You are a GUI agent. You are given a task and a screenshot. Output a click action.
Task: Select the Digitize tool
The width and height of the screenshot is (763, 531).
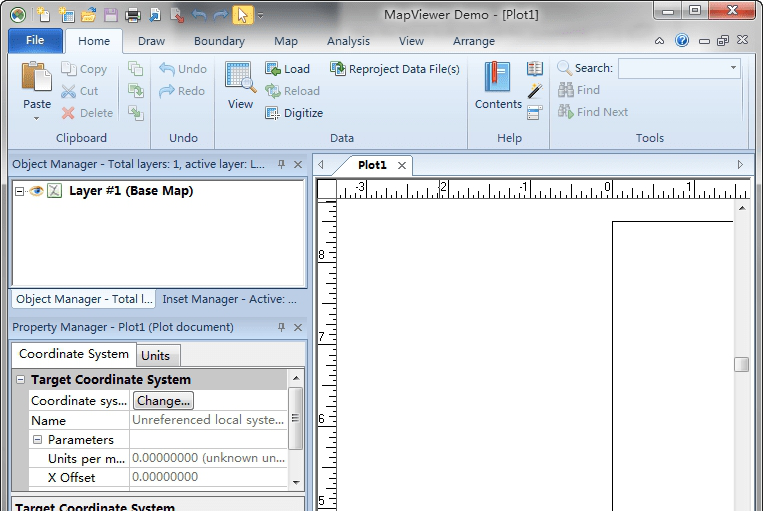click(273, 113)
